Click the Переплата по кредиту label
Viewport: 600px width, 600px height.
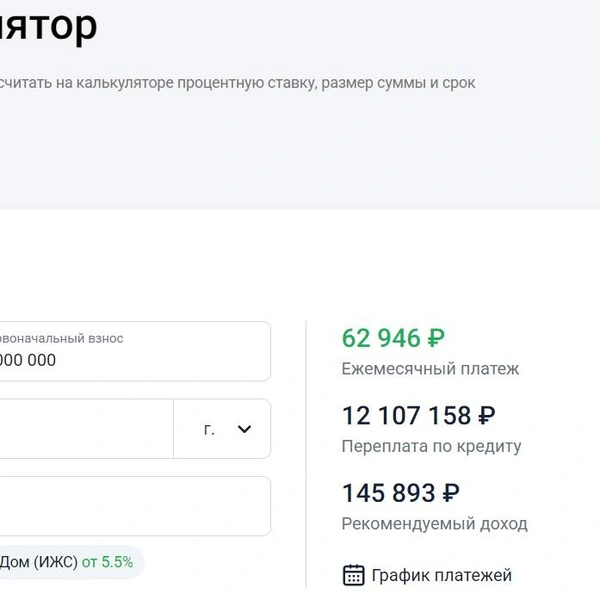click(x=431, y=447)
